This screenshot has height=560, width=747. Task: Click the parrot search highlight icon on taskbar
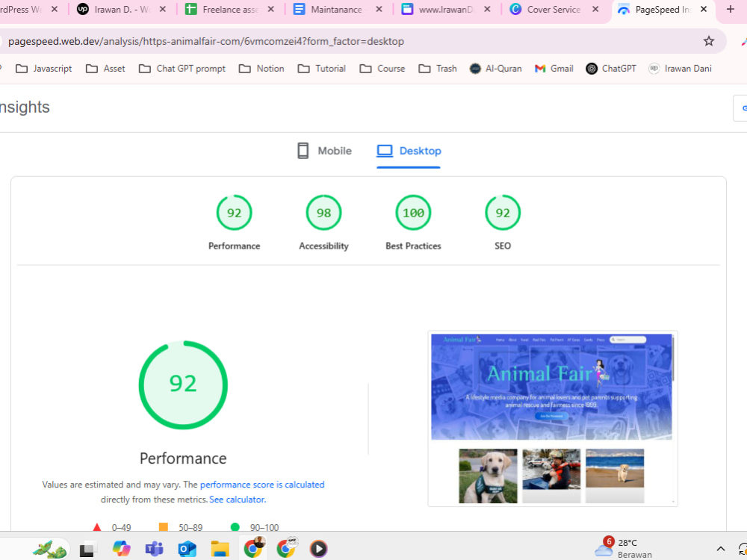tap(49, 549)
